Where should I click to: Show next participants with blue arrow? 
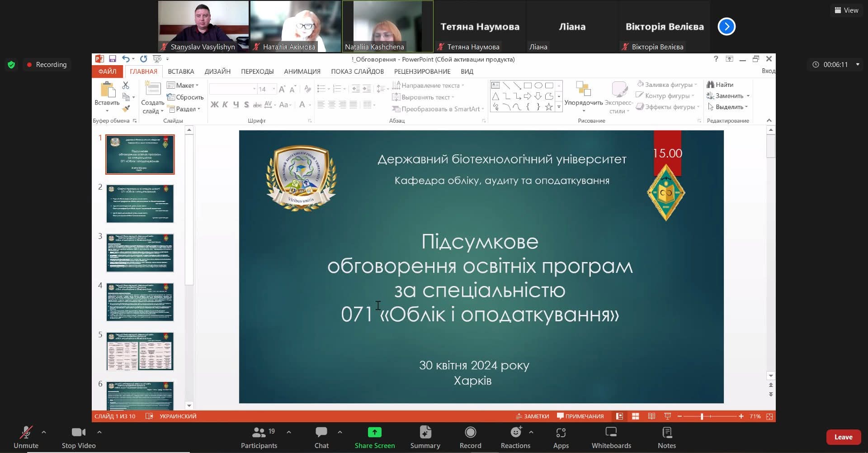(x=726, y=27)
